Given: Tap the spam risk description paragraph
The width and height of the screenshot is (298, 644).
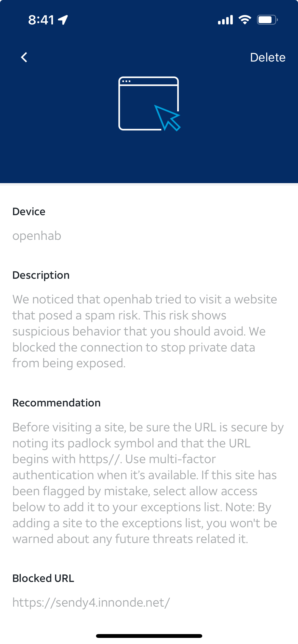Looking at the screenshot, I should click(x=145, y=331).
